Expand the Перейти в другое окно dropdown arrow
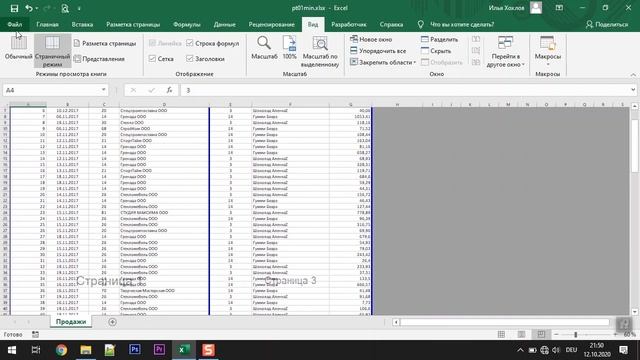The height and width of the screenshot is (360, 640). click(523, 64)
